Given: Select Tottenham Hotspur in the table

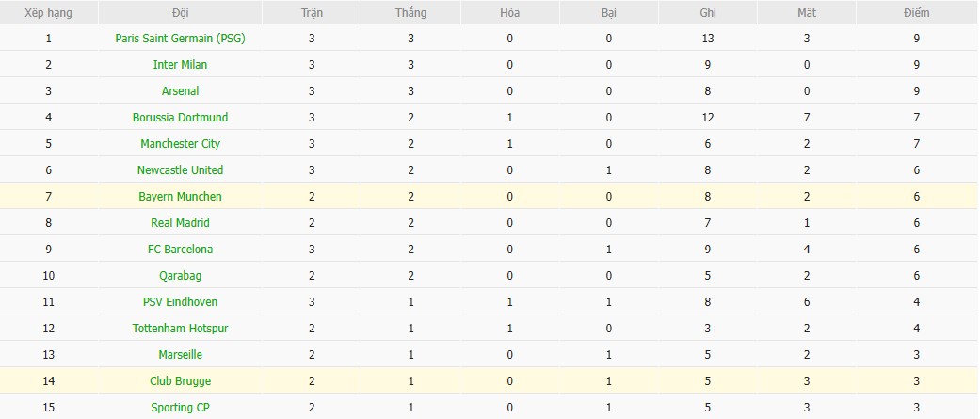Looking at the screenshot, I should click(180, 329).
